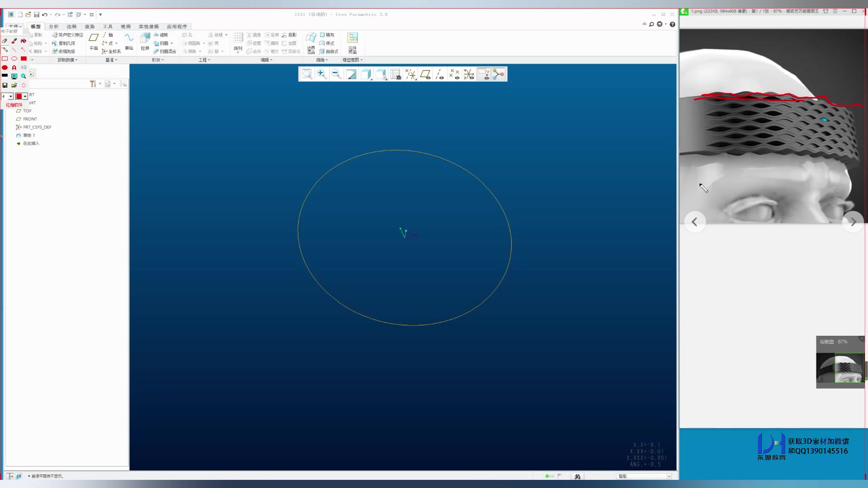Click the Zoom In magnifier icon
Screen dimensions: 868x488
(x=321, y=74)
